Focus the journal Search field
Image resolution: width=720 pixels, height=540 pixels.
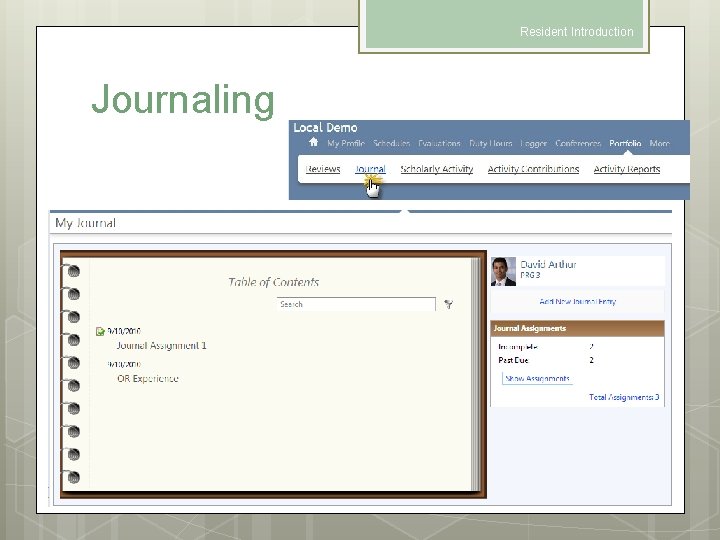(x=356, y=304)
